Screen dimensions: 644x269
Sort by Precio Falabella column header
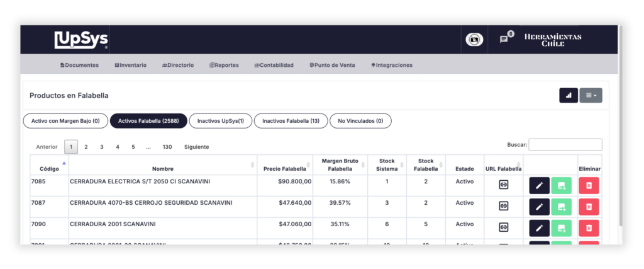(284, 168)
